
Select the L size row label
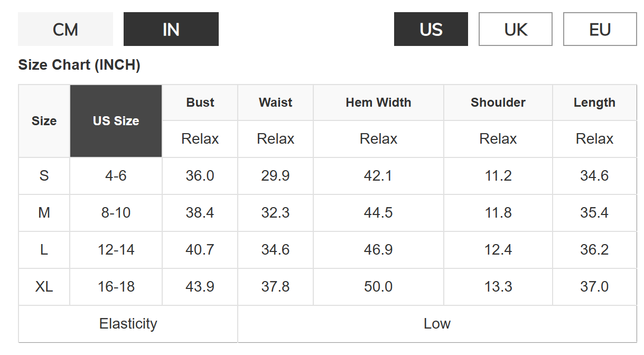44,250
